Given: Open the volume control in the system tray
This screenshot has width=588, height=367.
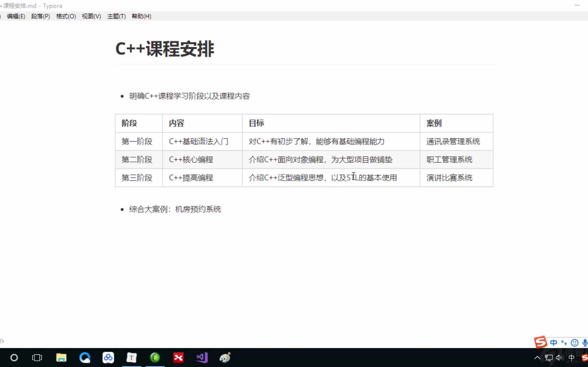Looking at the screenshot, I should coord(559,358).
